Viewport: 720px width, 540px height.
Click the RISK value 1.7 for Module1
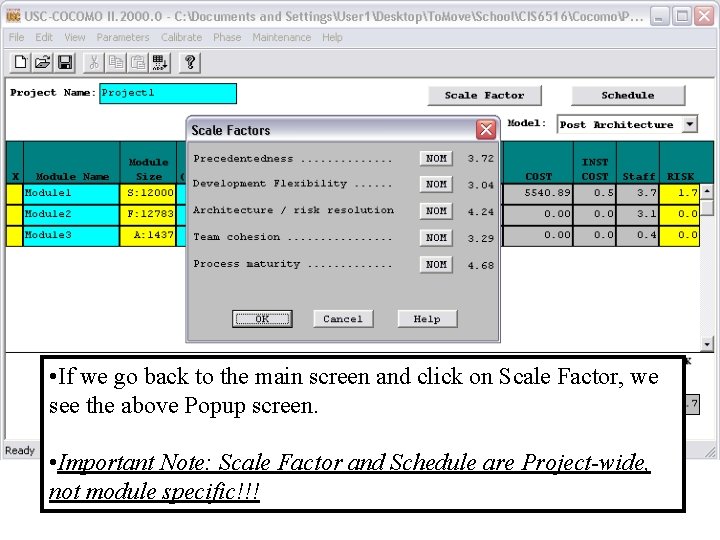(679, 193)
